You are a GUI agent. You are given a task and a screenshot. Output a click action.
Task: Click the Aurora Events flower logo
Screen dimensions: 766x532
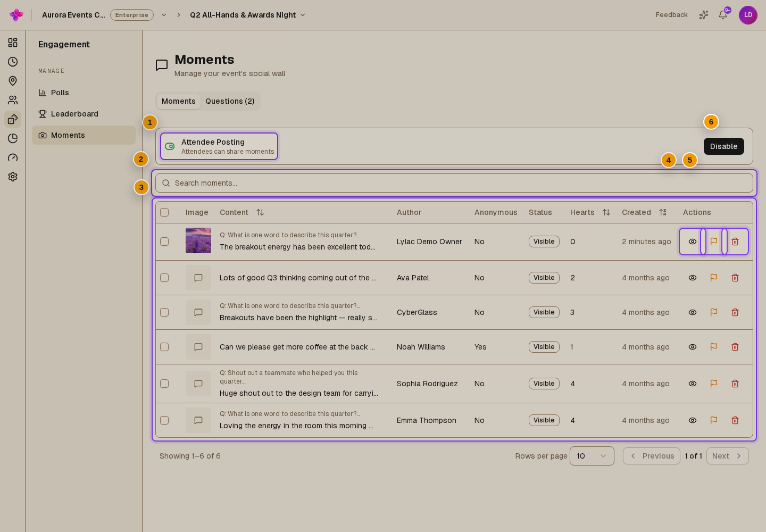16,15
